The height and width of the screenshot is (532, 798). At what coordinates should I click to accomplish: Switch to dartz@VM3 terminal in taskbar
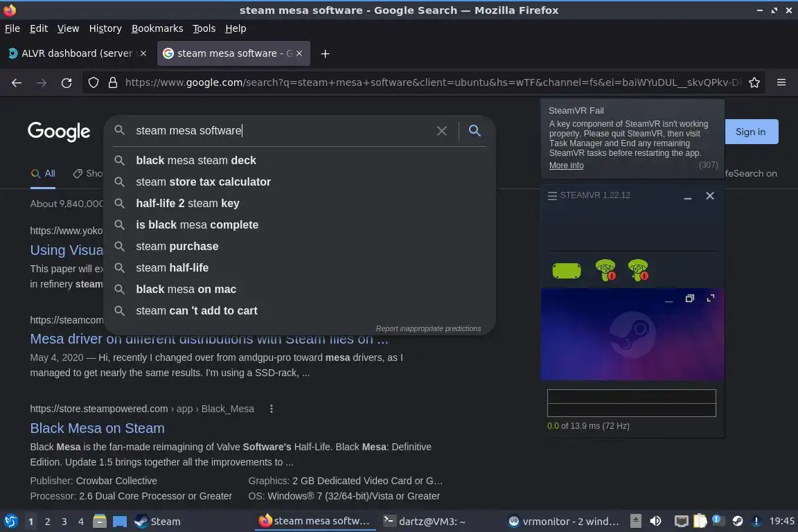425,522
